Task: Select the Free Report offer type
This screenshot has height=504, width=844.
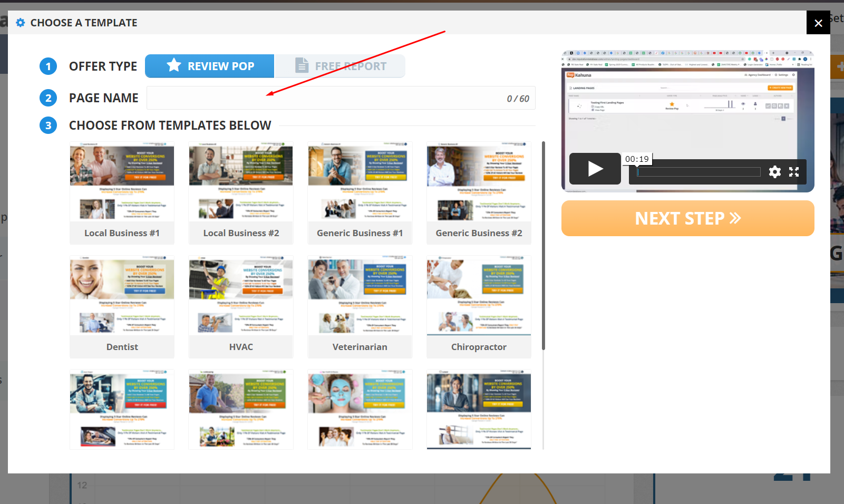Action: [x=340, y=66]
